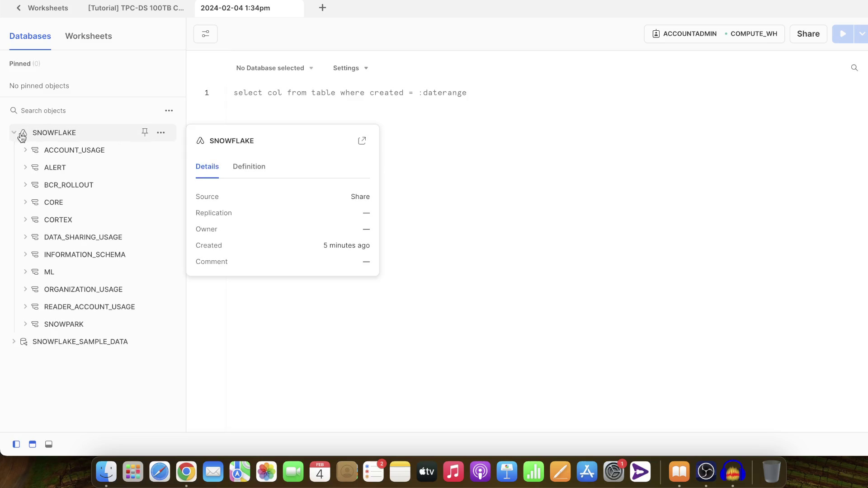Expand SNOWFLAKE_SAMPLE_DATA database
The image size is (868, 488).
pyautogui.click(x=14, y=342)
